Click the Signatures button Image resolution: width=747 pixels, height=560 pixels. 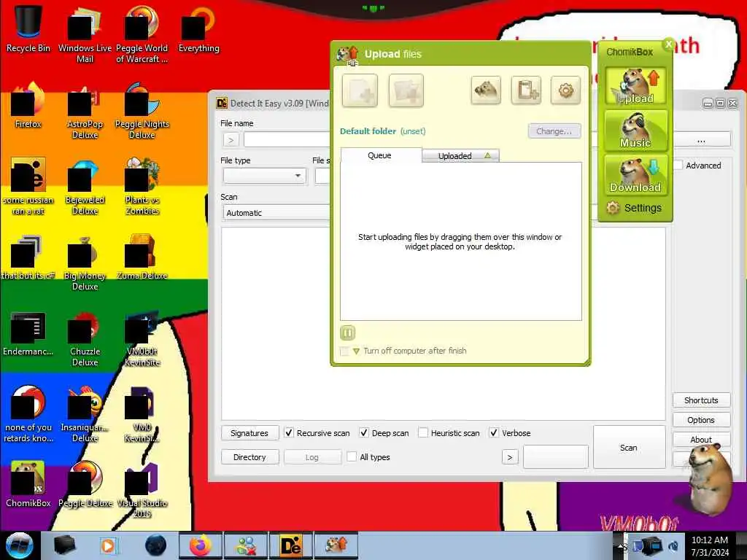point(249,433)
